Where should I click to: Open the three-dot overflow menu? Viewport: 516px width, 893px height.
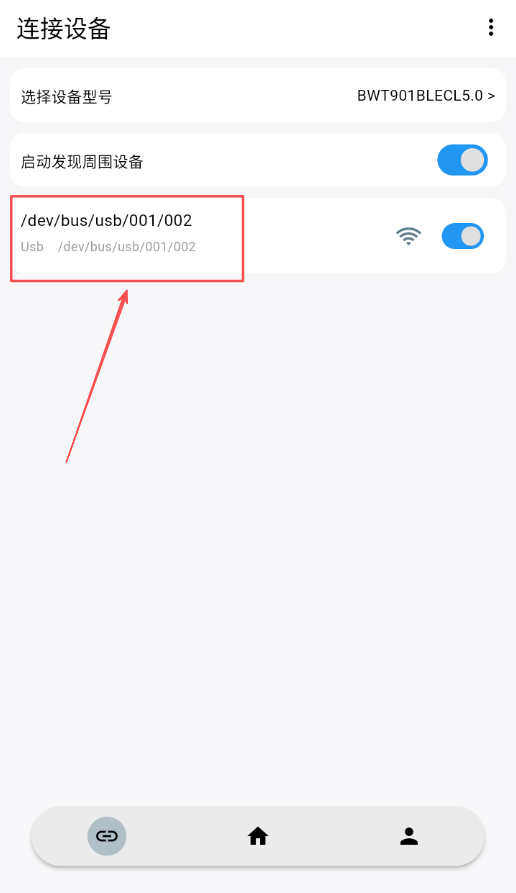[x=490, y=27]
